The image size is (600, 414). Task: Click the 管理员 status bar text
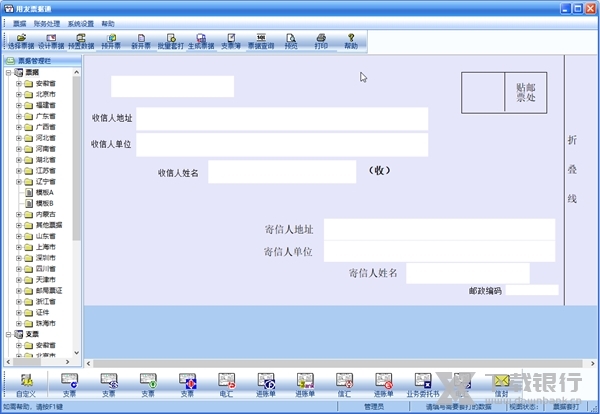(x=374, y=407)
